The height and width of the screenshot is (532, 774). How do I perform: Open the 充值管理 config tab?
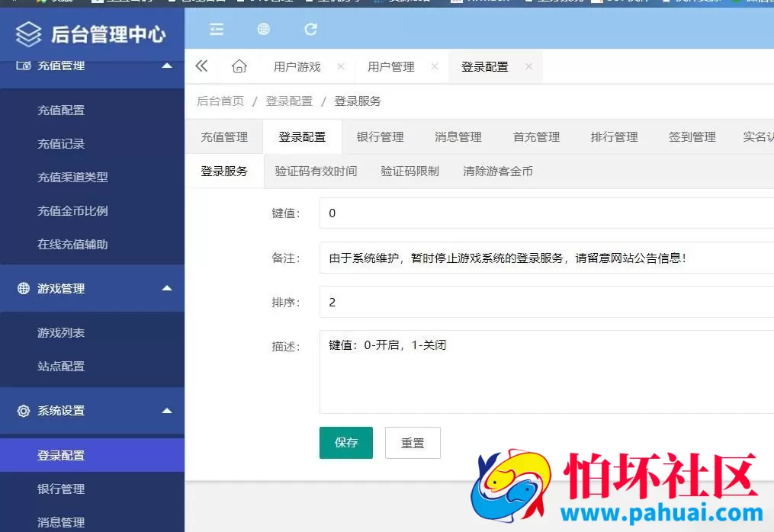coord(224,136)
